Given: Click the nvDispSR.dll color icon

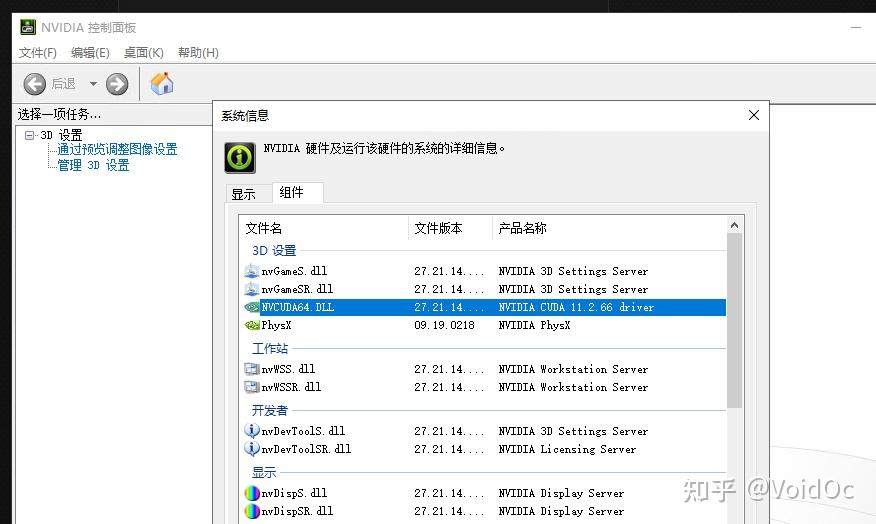Looking at the screenshot, I should pyautogui.click(x=252, y=511).
